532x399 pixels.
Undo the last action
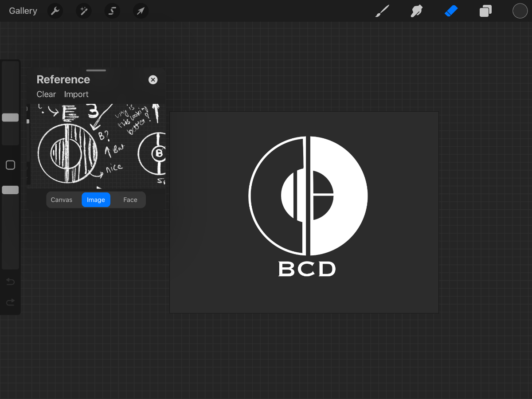tap(10, 282)
